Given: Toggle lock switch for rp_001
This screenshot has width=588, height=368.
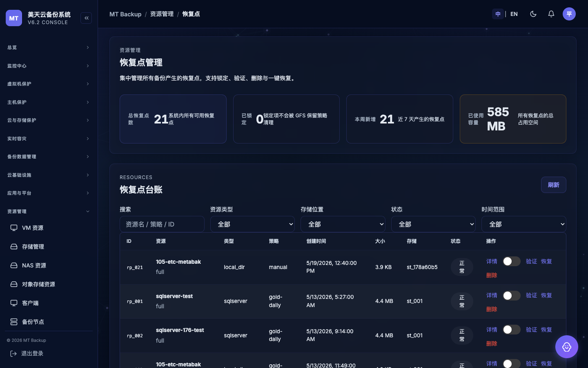Looking at the screenshot, I should click(x=512, y=295).
